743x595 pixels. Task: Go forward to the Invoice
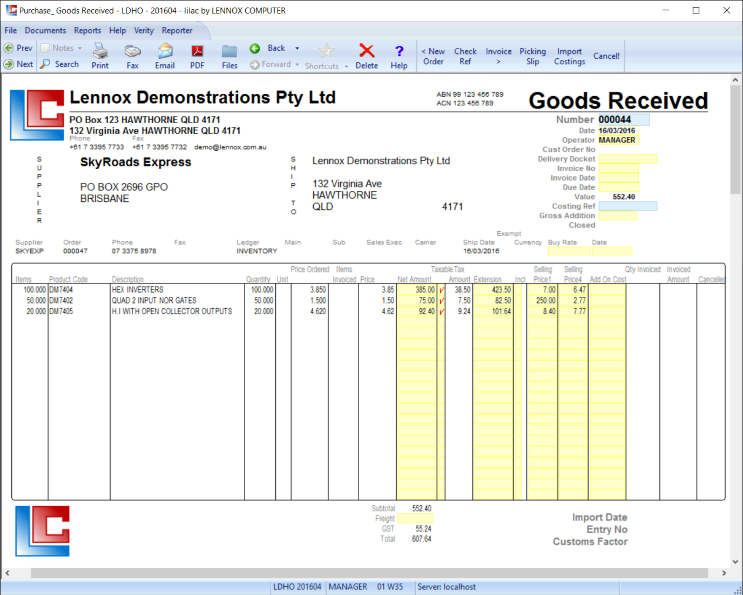tap(498, 56)
